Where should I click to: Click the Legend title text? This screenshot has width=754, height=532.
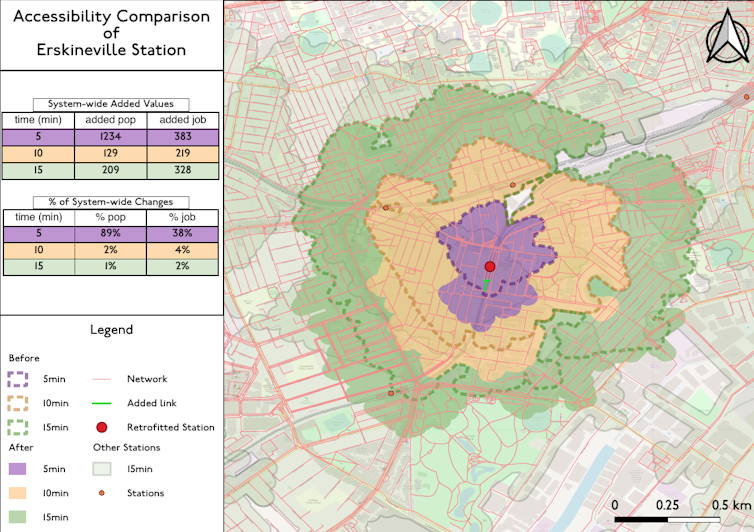click(111, 329)
